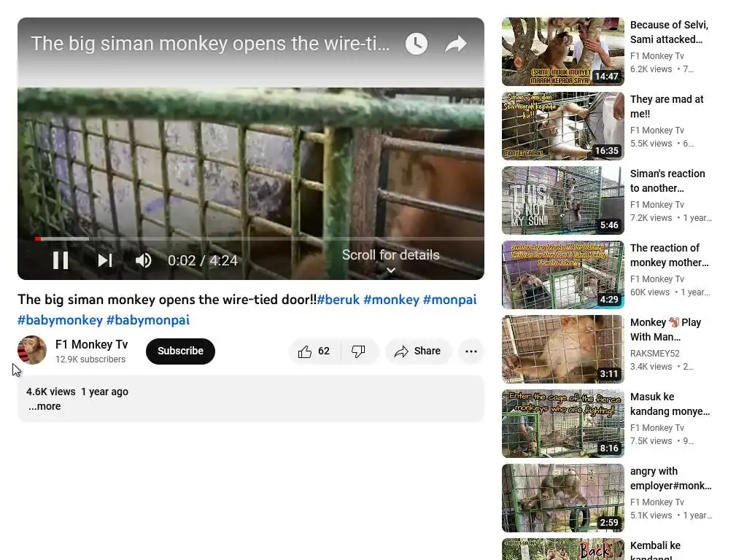Dislike the video with thumbs-down icon
747x560 pixels.
(x=359, y=351)
